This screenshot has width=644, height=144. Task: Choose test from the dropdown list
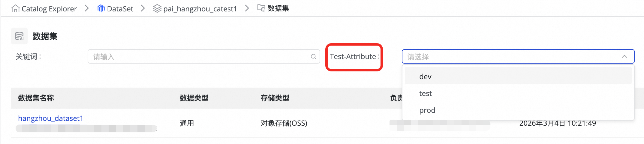425,94
